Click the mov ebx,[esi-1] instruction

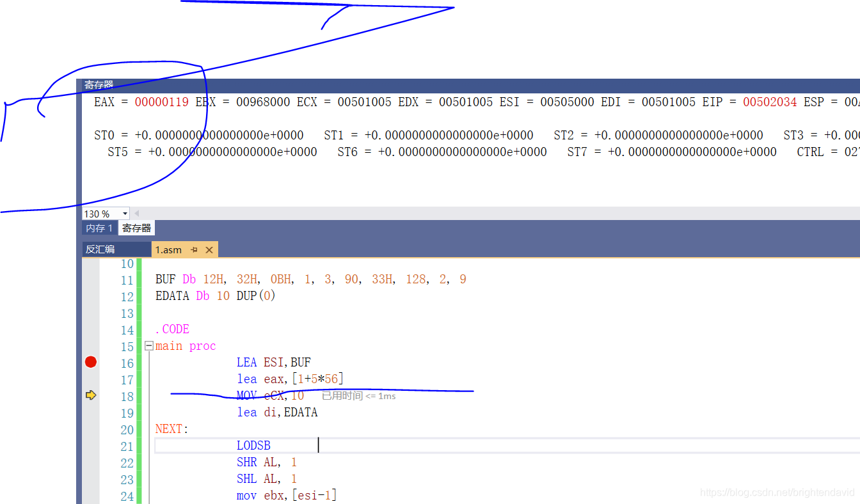click(287, 496)
